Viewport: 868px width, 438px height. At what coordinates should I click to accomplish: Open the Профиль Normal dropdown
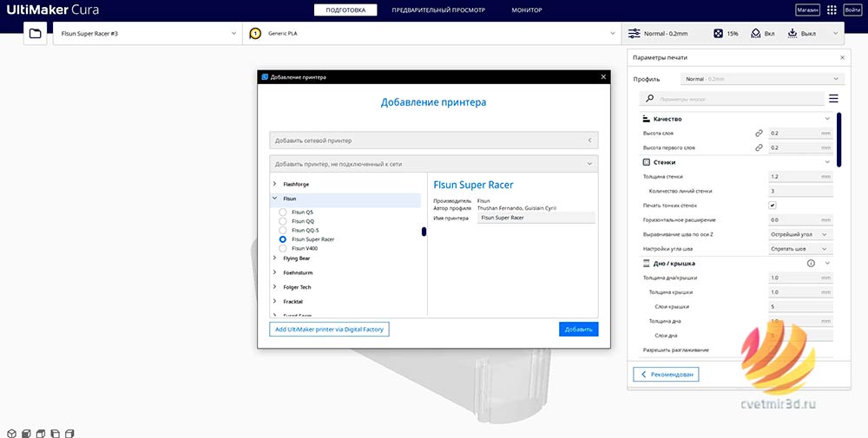pos(762,79)
